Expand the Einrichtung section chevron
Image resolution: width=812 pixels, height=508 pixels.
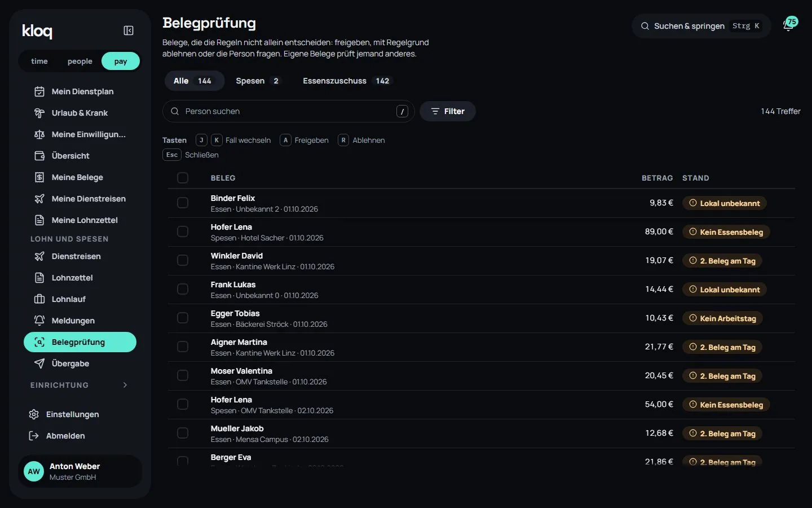click(125, 385)
